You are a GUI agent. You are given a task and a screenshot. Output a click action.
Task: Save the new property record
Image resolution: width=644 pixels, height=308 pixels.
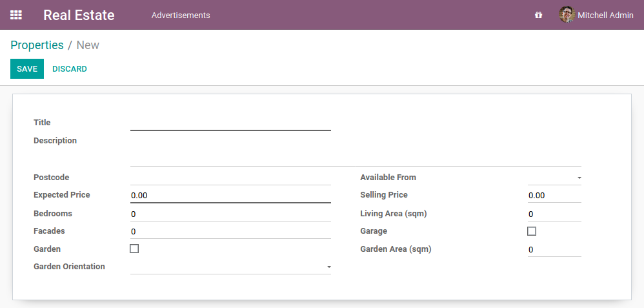tap(27, 69)
